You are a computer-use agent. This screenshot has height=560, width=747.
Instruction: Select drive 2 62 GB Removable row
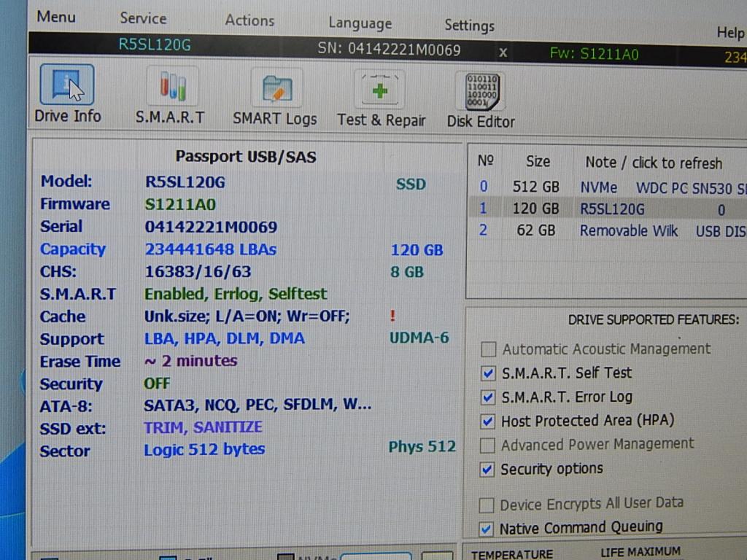pyautogui.click(x=608, y=230)
